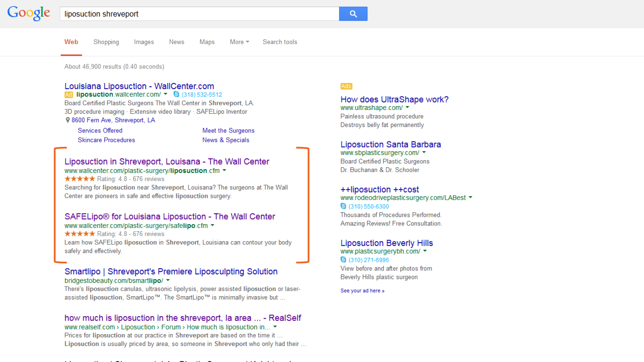Open the News & Specials sitelink
The image size is (644, 362).
[226, 140]
